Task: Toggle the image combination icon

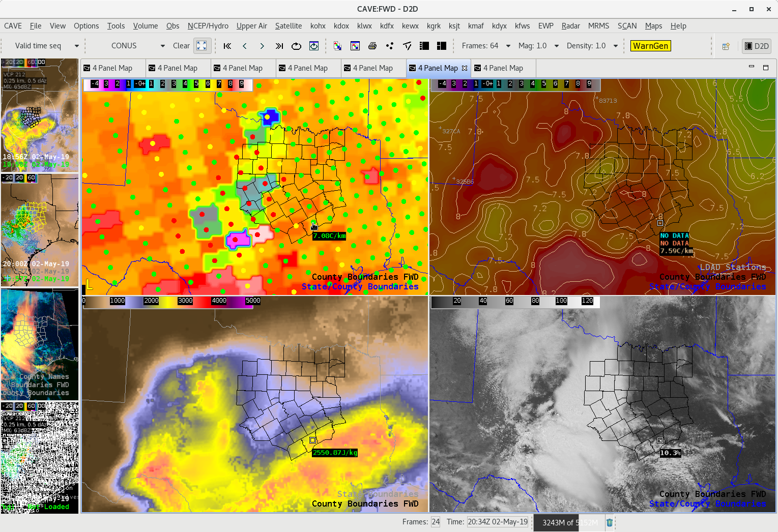Action: pyautogui.click(x=337, y=46)
